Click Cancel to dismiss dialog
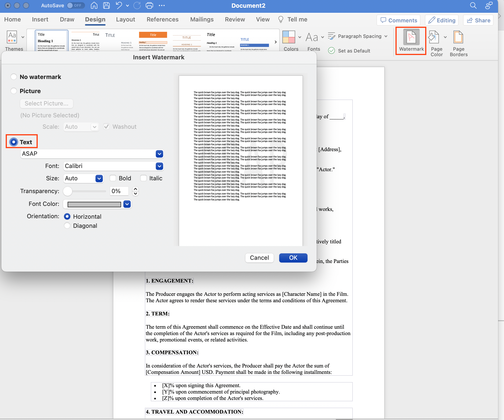 click(259, 257)
